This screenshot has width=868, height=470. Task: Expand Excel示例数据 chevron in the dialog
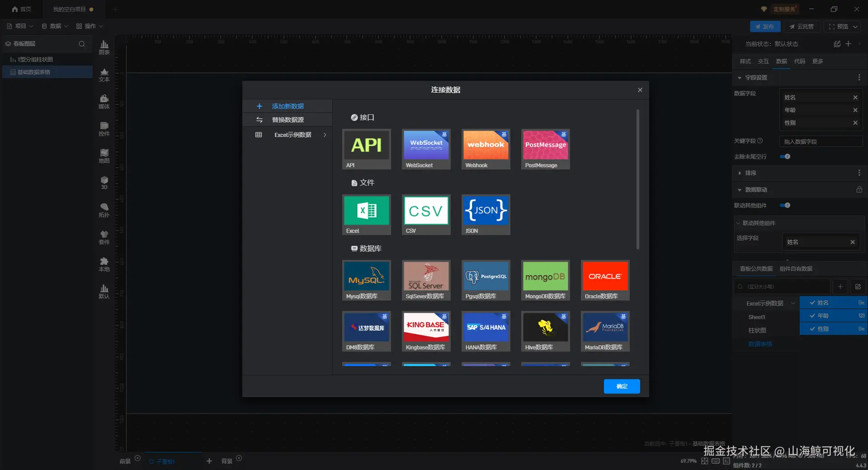pyautogui.click(x=325, y=135)
